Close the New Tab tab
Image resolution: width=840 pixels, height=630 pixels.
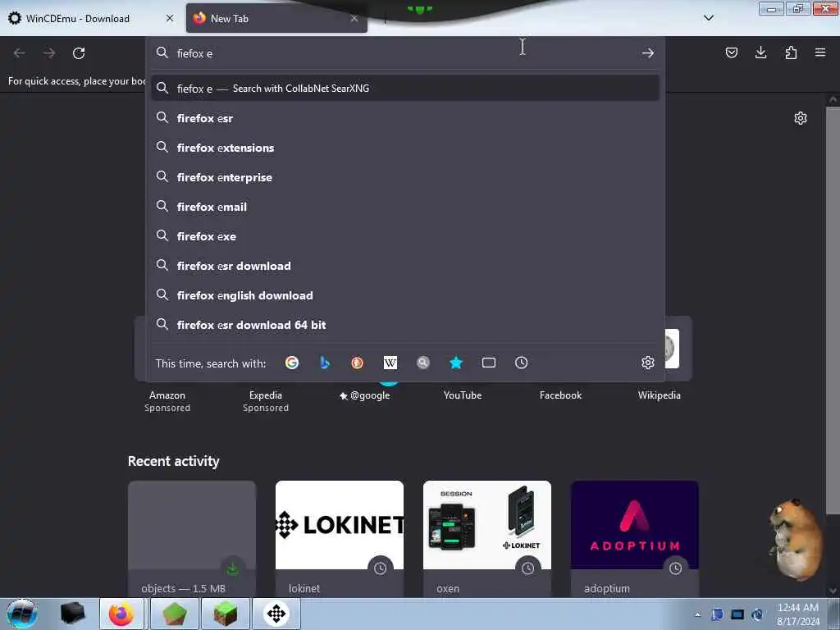click(354, 18)
